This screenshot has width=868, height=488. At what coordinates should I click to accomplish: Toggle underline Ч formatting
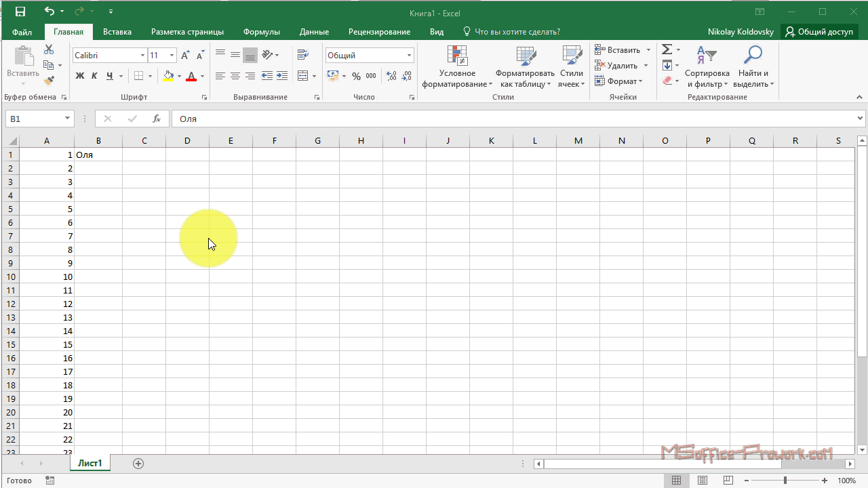click(109, 76)
